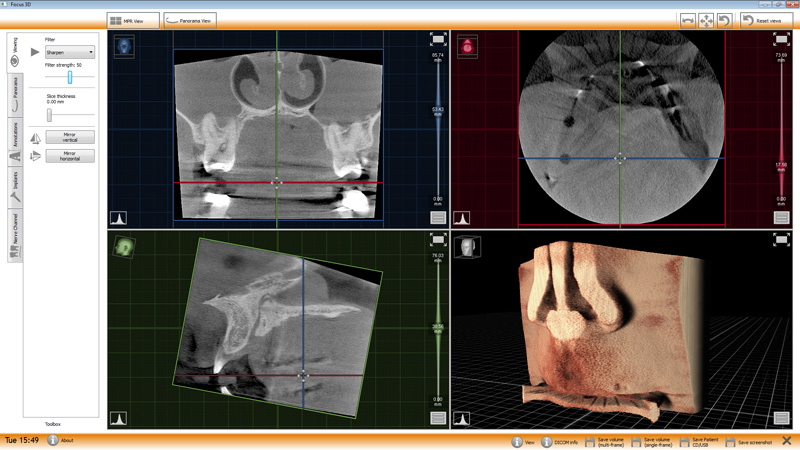Open the Sharpen filter dropdown

70,52
